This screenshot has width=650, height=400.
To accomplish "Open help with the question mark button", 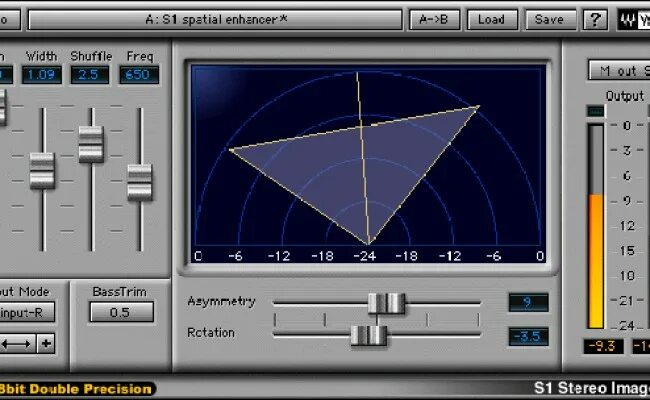I will click(x=595, y=19).
